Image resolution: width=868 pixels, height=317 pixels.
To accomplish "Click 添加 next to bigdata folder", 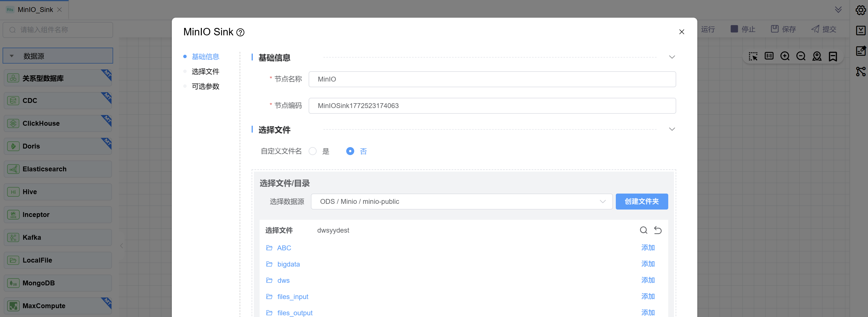I will pos(647,264).
